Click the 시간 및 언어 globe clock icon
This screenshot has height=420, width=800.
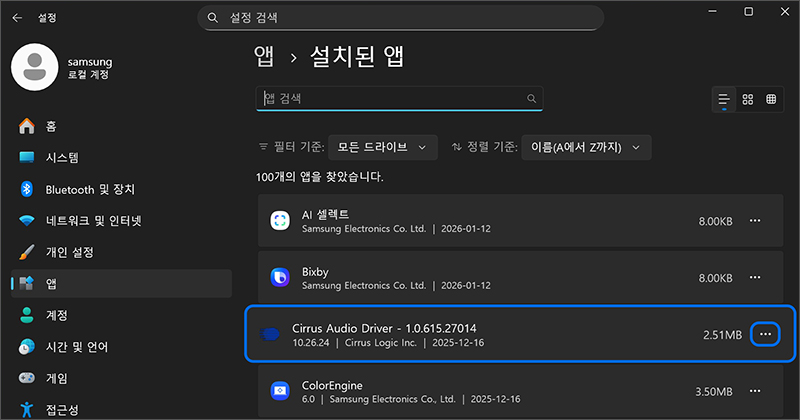pyautogui.click(x=27, y=347)
